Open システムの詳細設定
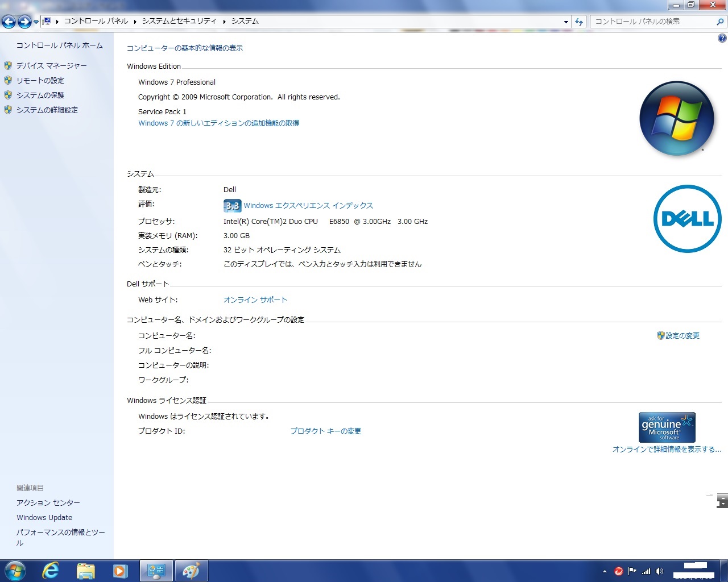 click(47, 110)
